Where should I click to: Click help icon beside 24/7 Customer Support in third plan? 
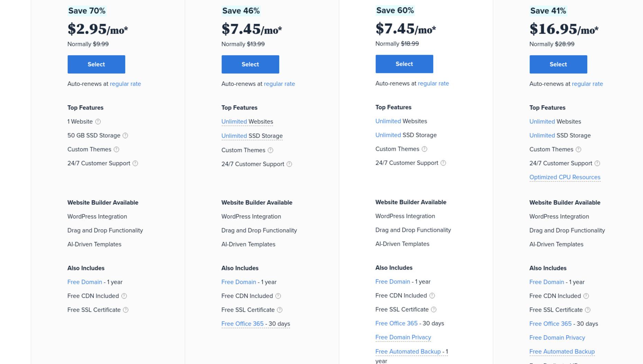pyautogui.click(x=443, y=163)
